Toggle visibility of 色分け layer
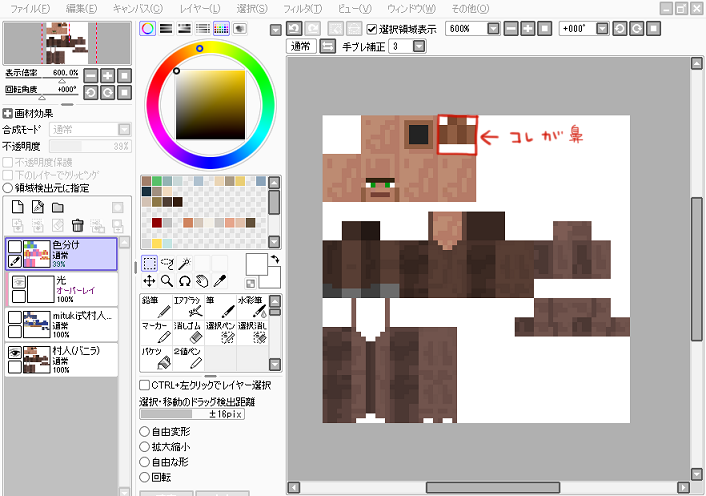The height and width of the screenshot is (496, 706). click(15, 246)
